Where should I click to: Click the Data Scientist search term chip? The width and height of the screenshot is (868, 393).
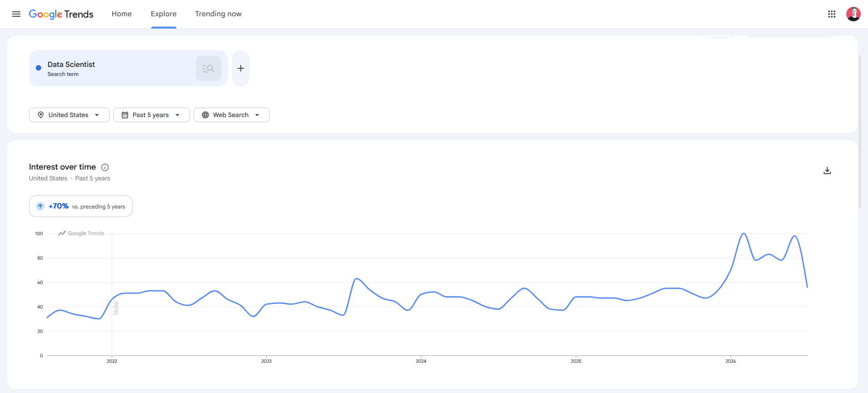click(129, 68)
